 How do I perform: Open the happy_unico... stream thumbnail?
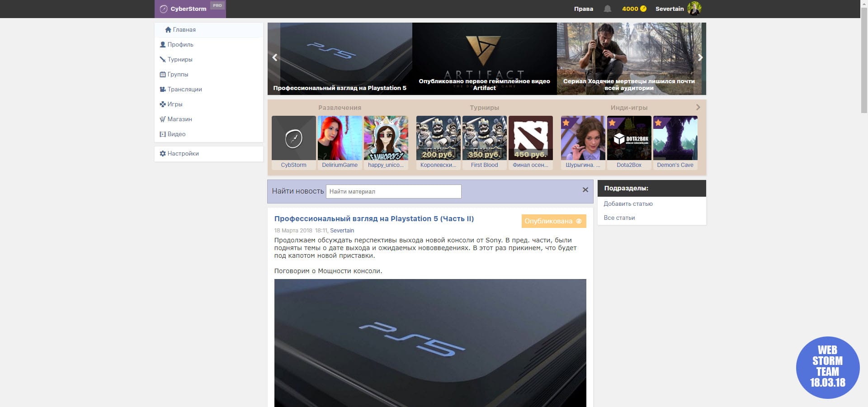[x=386, y=138]
